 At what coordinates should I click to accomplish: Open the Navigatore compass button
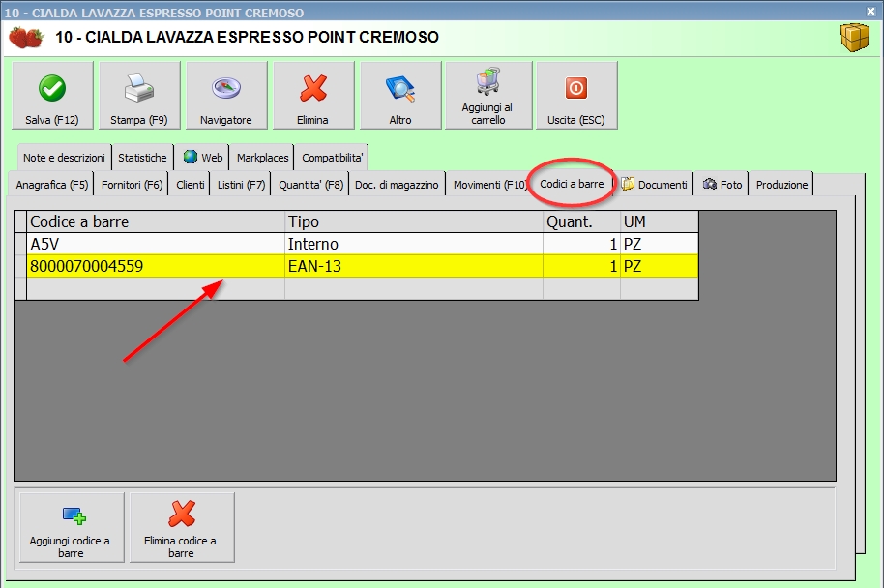tap(226, 96)
